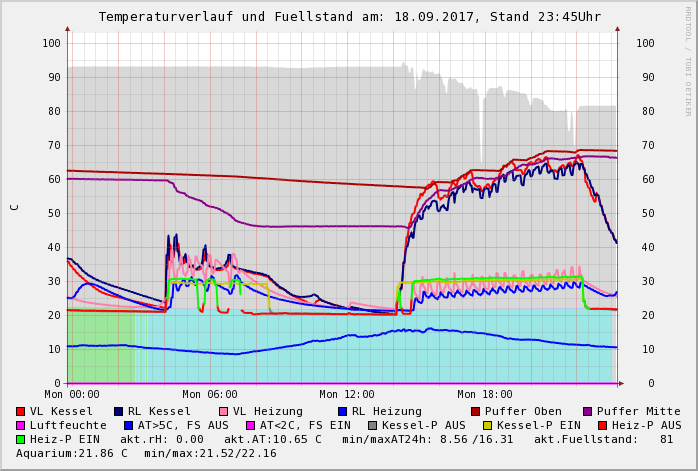Click the Aquarium temperature reading text

pos(72,453)
